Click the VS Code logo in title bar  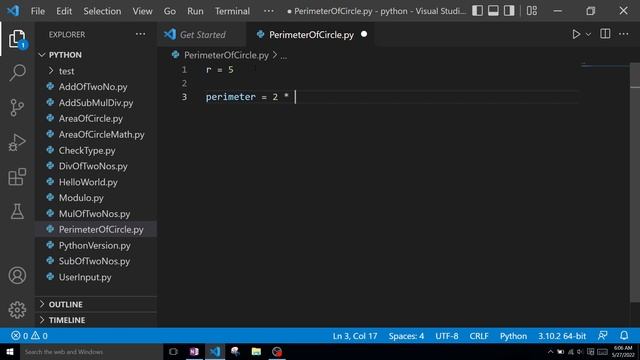coord(13,11)
